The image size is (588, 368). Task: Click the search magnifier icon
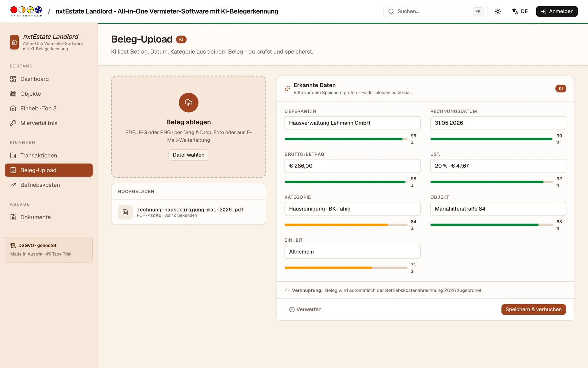pyautogui.click(x=391, y=11)
